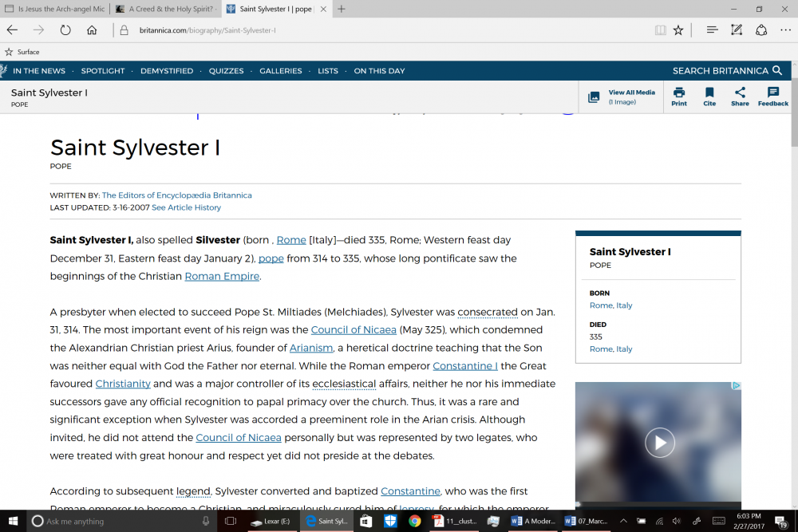Open the Constantine I link
Viewport: 798px width, 532px height.
(465, 366)
